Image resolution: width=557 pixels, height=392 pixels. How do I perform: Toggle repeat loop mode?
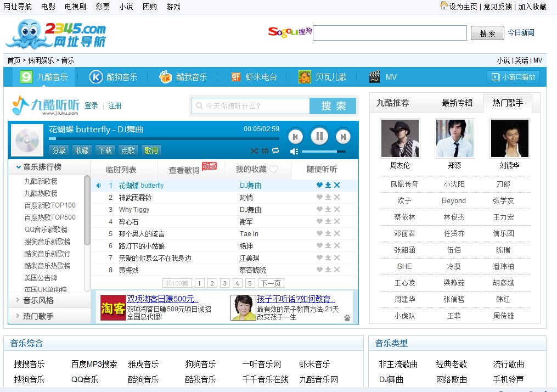pos(275,150)
